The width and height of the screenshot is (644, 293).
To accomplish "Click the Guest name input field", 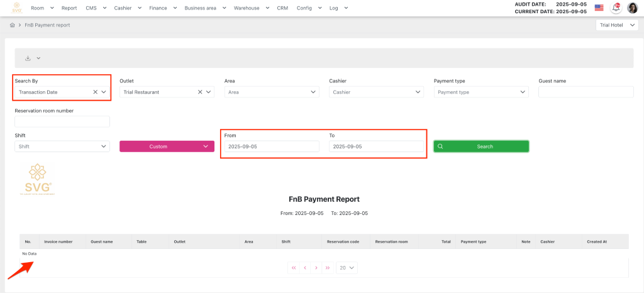I will coord(586,92).
